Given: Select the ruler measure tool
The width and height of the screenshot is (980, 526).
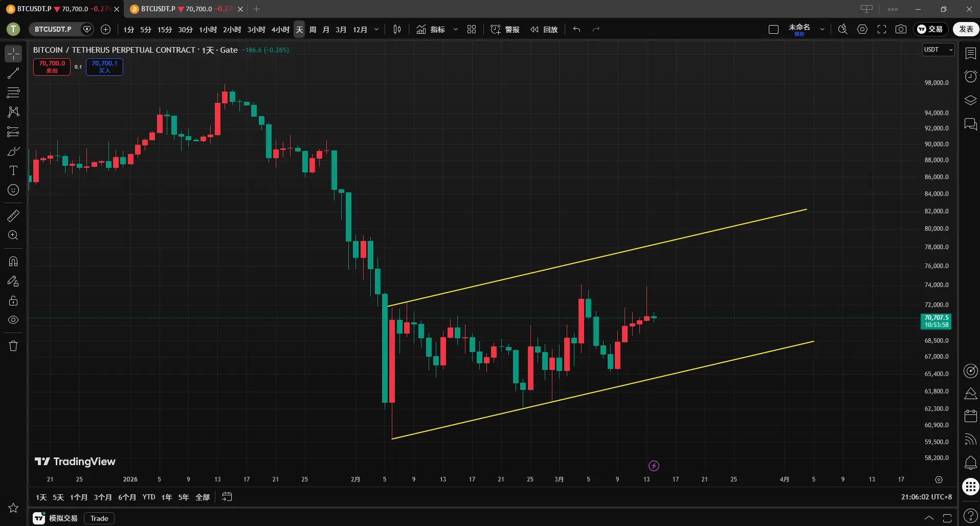Looking at the screenshot, I should pyautogui.click(x=13, y=216).
